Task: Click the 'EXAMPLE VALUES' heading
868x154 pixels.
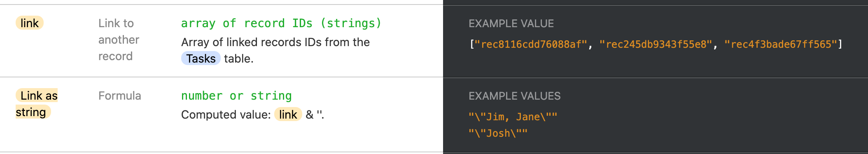Action: click(515, 96)
